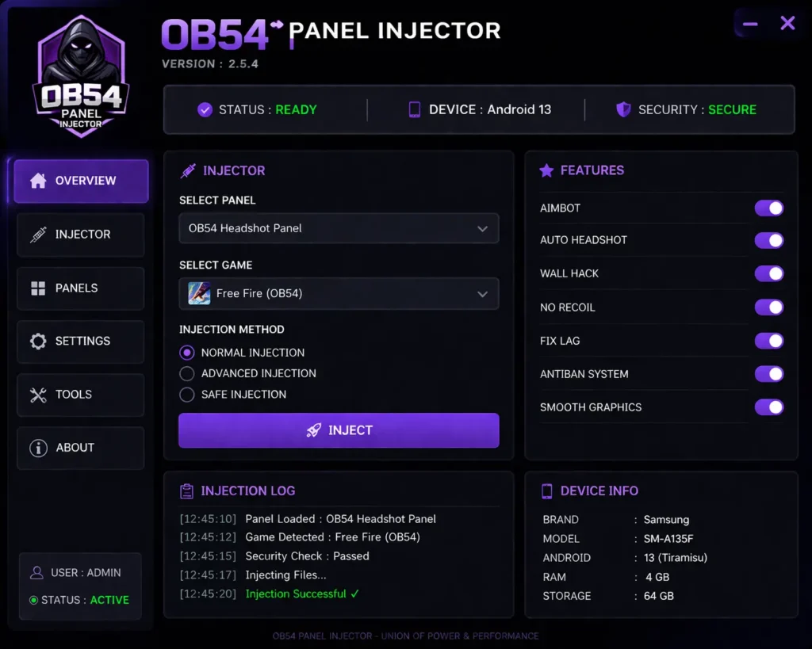Turn off the WALL HACK switch

(x=768, y=273)
